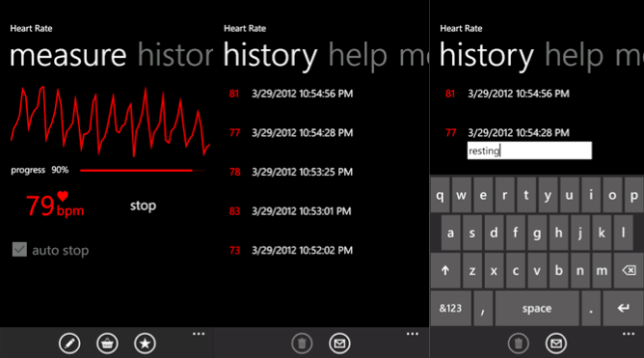Tap the n key
644x358 pixels.
(x=580, y=270)
